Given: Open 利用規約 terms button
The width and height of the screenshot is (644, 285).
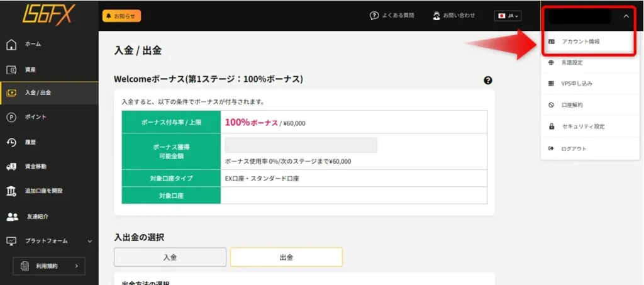Looking at the screenshot, I should (49, 266).
